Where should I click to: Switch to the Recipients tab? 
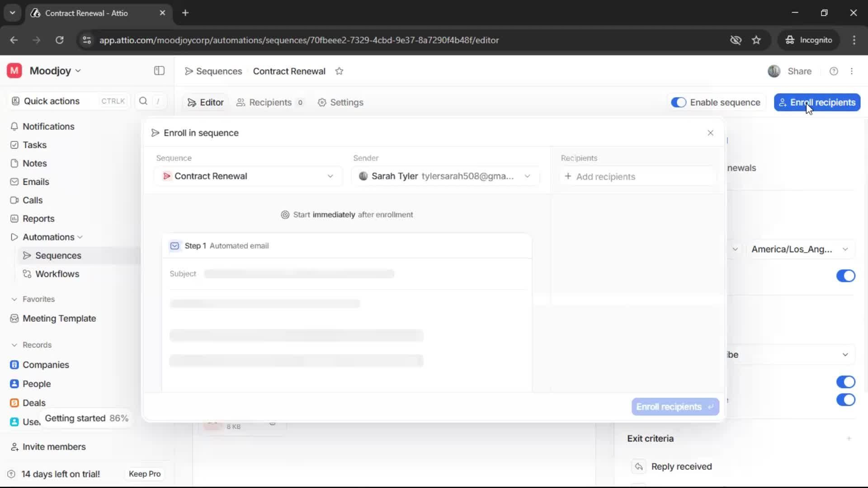click(x=270, y=103)
